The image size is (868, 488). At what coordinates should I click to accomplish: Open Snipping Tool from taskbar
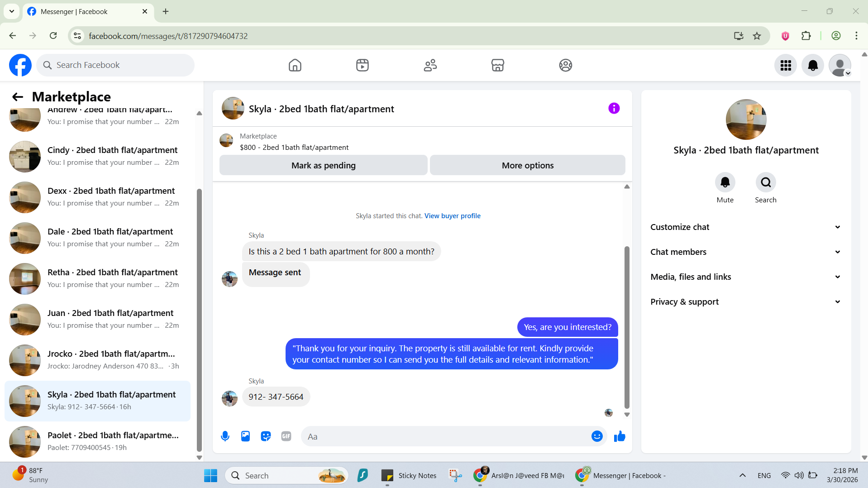(x=455, y=475)
